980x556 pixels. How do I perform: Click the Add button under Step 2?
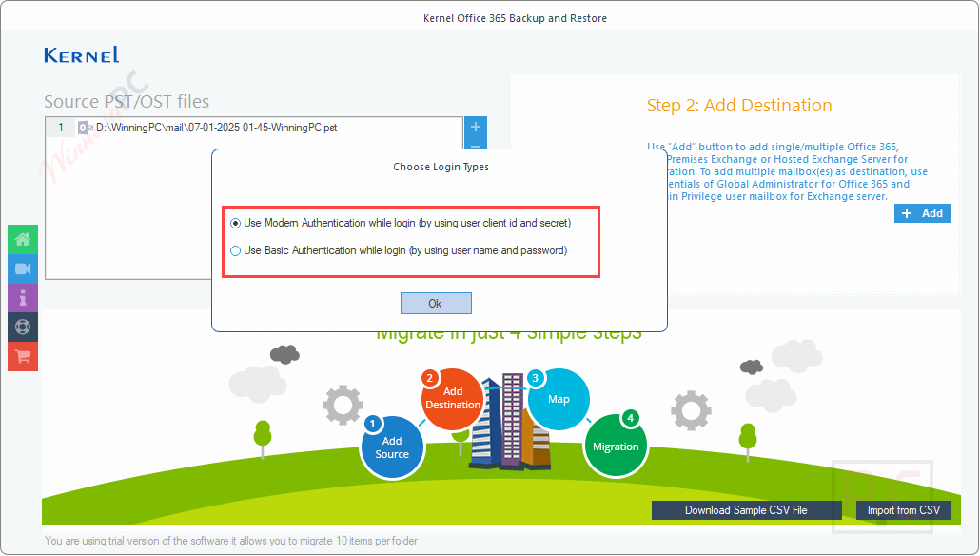[x=922, y=212]
